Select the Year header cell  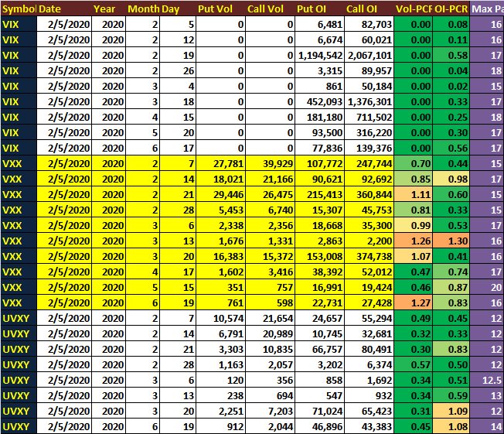coord(109,9)
